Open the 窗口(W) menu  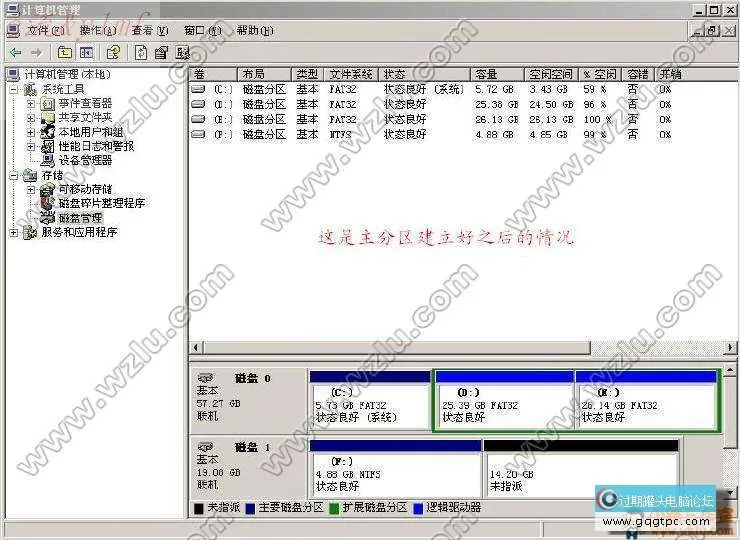[202, 31]
